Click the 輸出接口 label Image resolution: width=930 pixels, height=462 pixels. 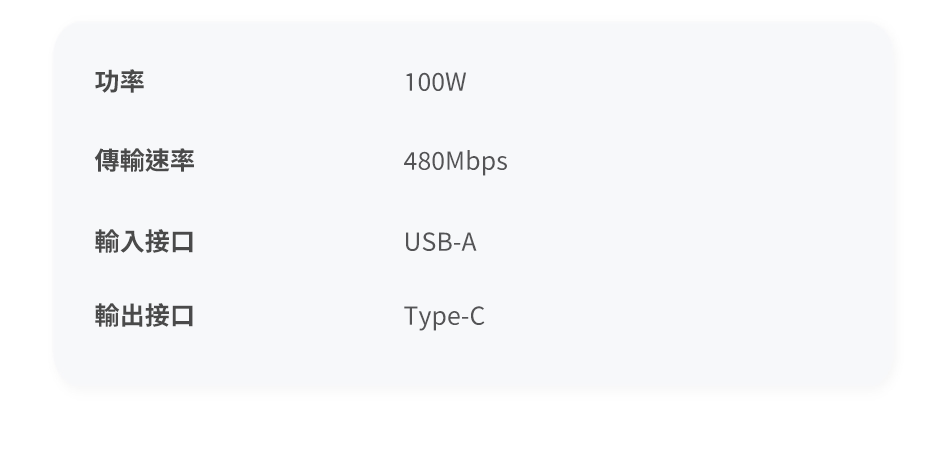point(145,317)
